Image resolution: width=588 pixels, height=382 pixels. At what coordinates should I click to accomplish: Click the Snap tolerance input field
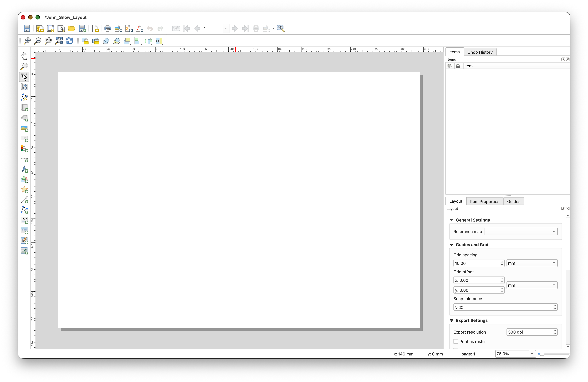pos(503,307)
